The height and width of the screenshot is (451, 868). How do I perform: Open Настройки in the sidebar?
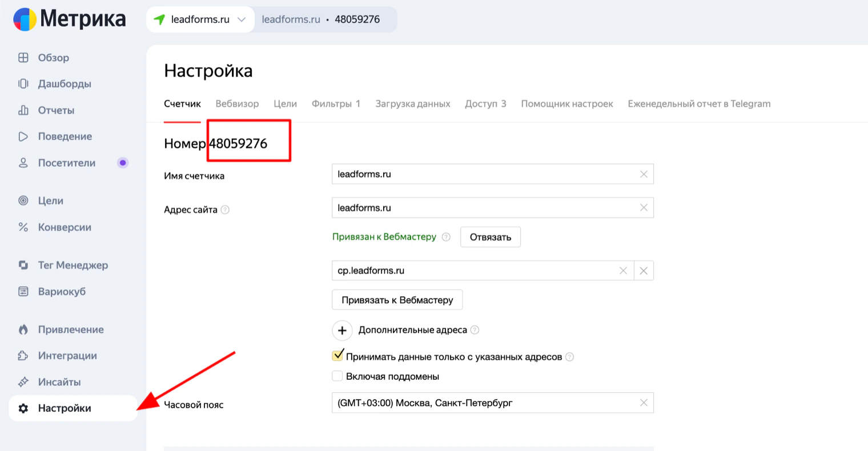coord(73,408)
